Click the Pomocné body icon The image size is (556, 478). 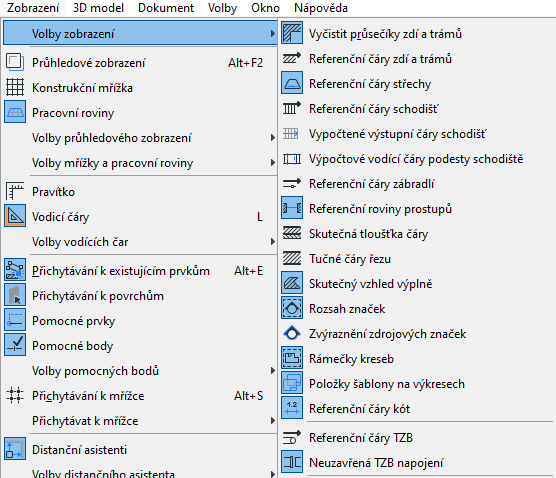(15, 345)
